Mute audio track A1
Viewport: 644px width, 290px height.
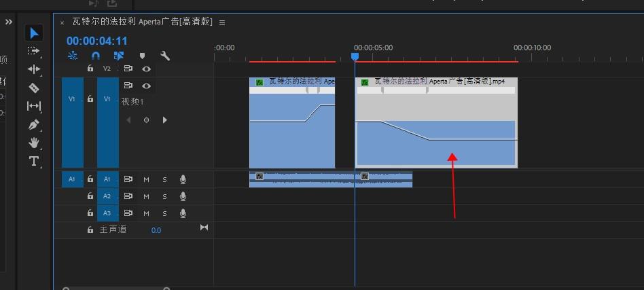tap(146, 179)
